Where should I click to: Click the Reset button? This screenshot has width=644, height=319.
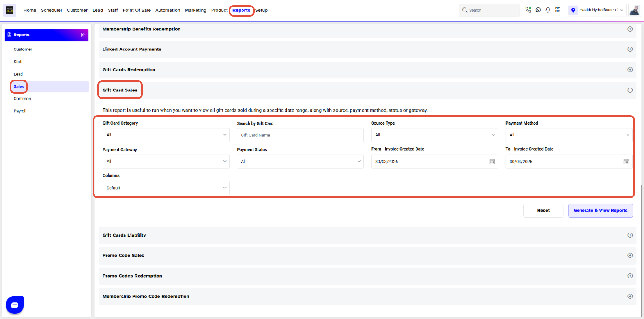(x=543, y=211)
